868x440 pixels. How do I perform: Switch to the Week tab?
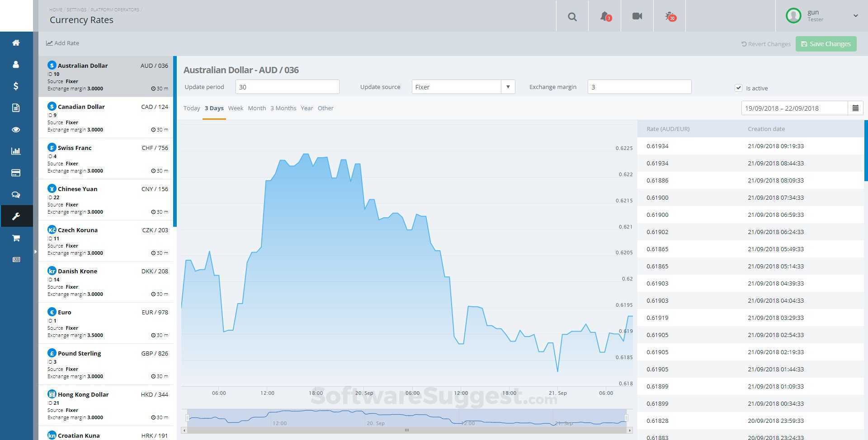tap(236, 108)
